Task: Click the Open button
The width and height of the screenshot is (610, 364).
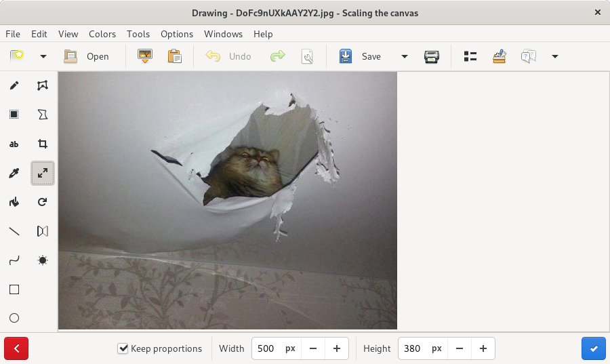Action: click(x=86, y=57)
